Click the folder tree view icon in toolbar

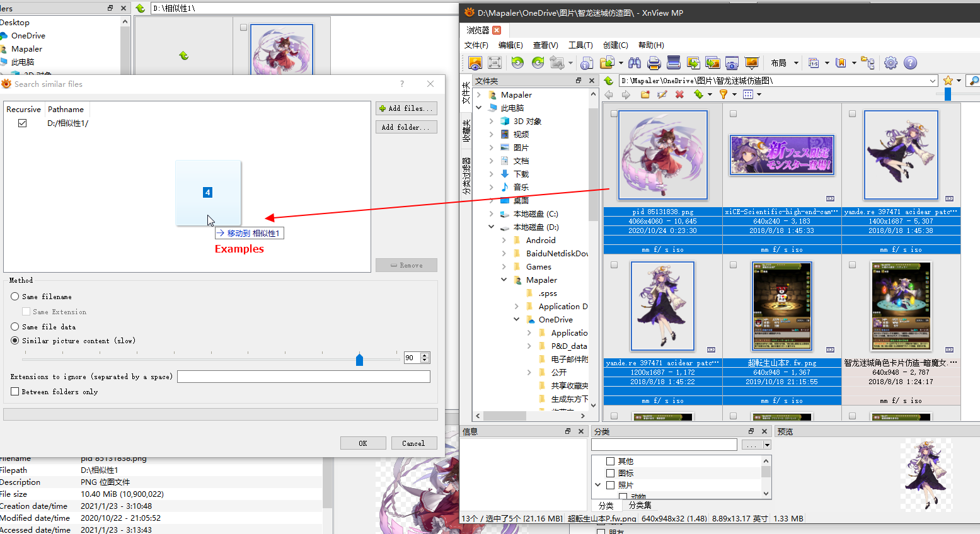coord(868,63)
